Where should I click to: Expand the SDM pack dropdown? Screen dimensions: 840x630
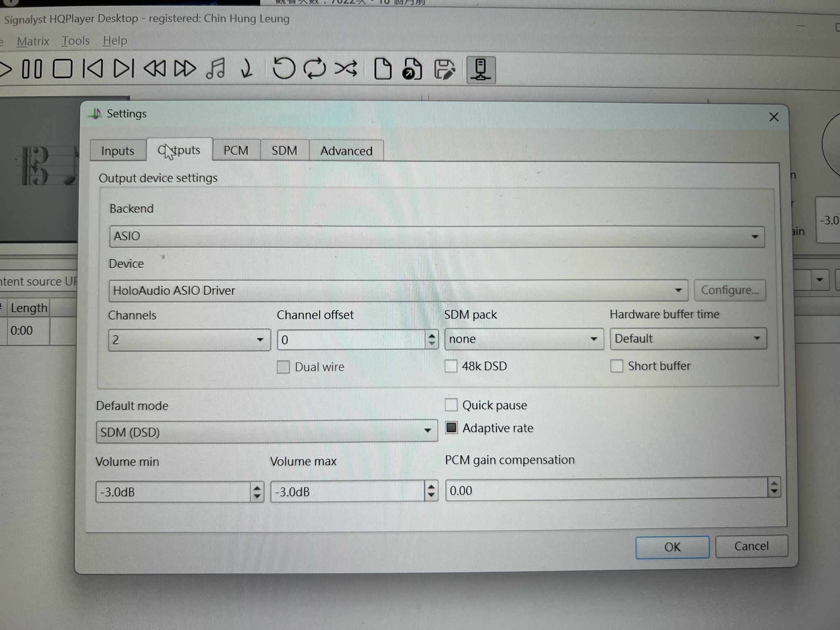(x=523, y=339)
